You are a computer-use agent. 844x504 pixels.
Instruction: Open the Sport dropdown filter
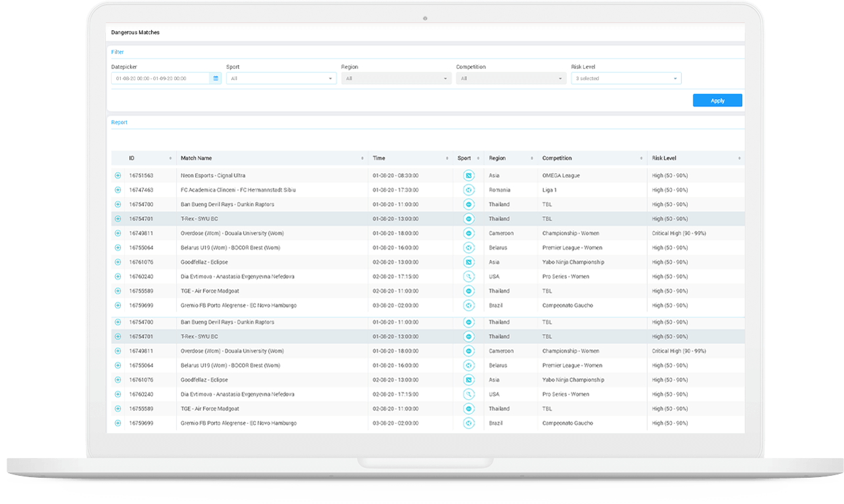[281, 79]
